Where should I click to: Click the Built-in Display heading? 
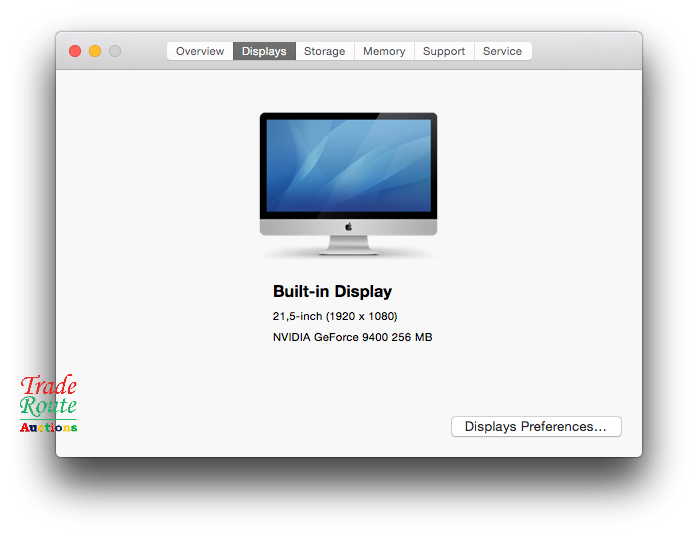pyautogui.click(x=333, y=291)
